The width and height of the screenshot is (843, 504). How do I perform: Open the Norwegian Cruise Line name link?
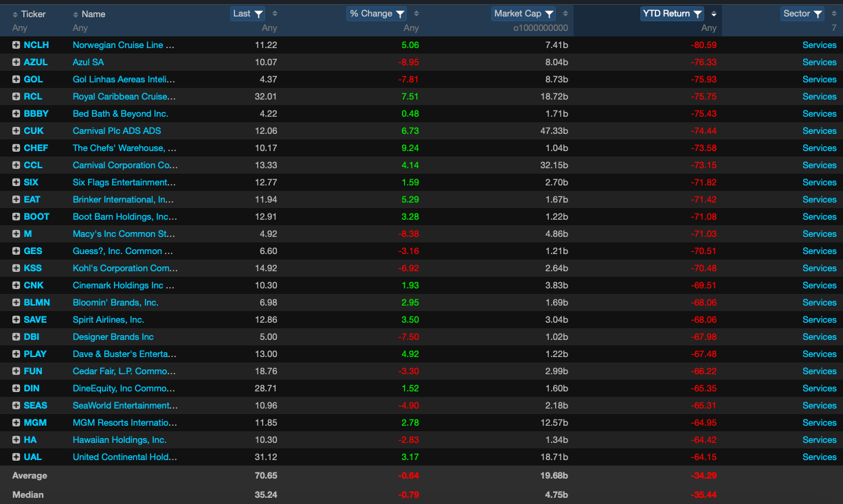point(124,45)
